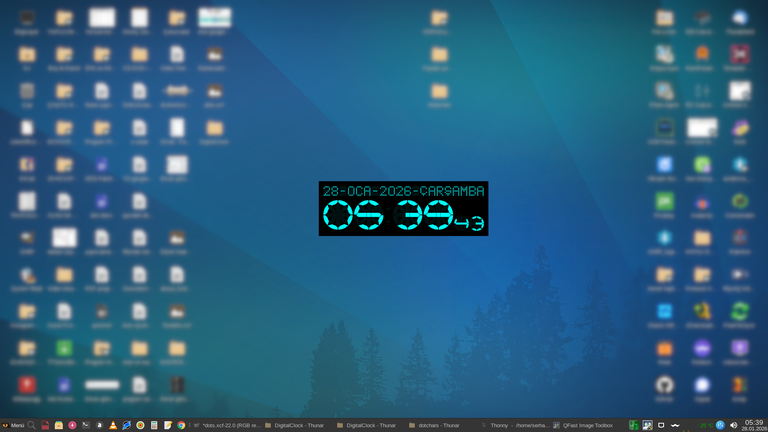Launch the terminal from the taskbar

coord(86,425)
